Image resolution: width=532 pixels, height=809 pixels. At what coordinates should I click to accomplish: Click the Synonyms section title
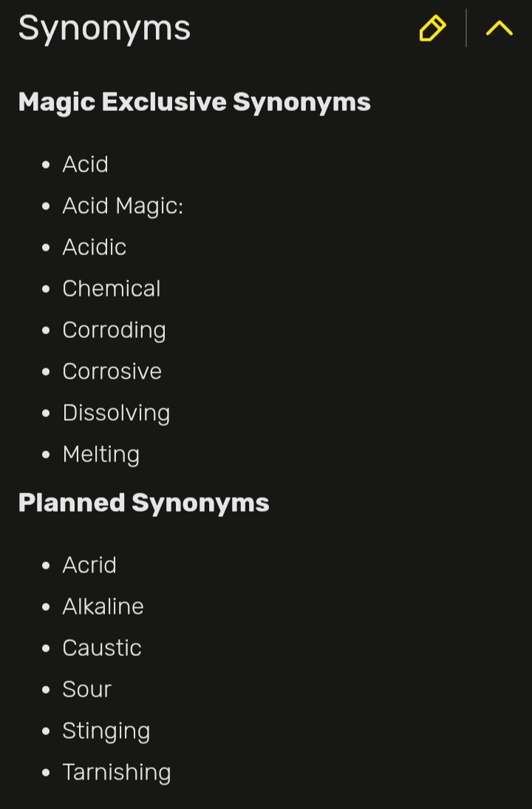point(104,28)
